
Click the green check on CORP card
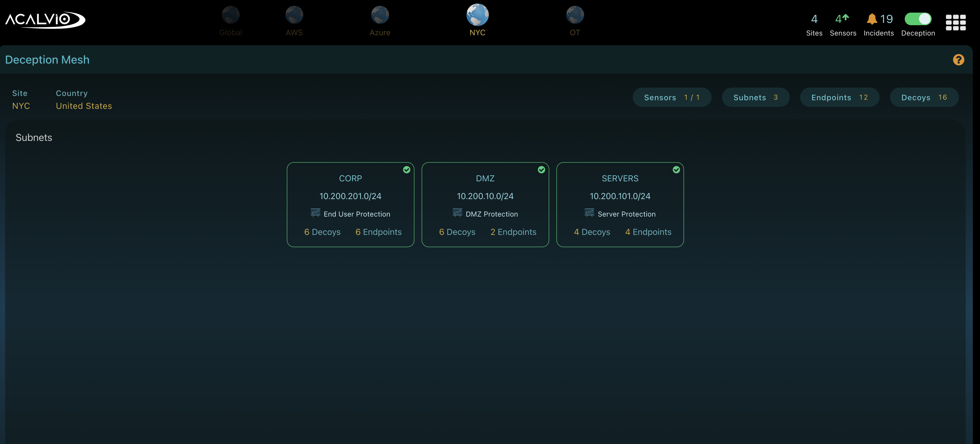(x=407, y=170)
